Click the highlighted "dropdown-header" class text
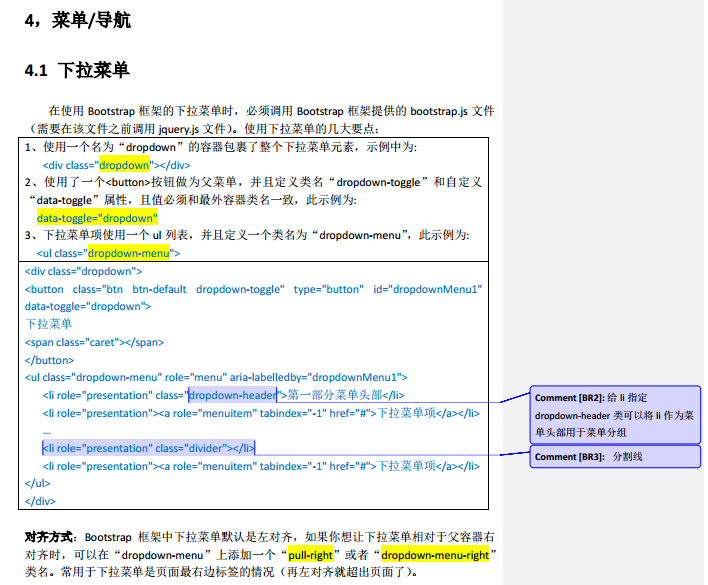This screenshot has width=708, height=585. tap(232, 395)
